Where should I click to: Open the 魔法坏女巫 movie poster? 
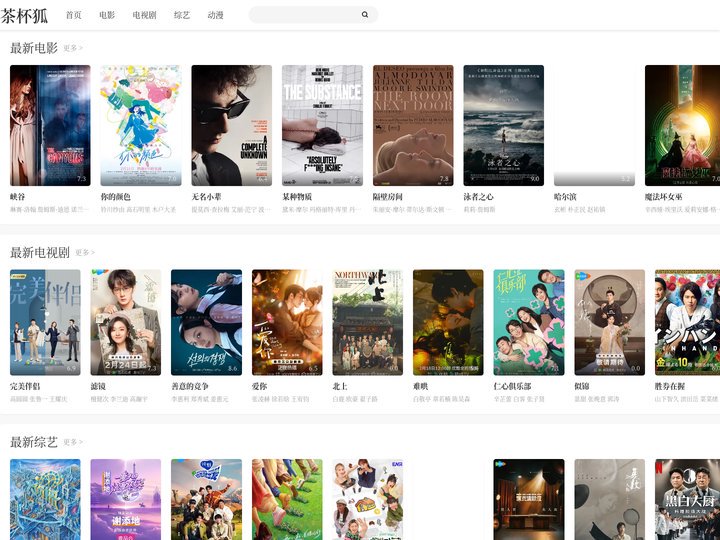click(682, 125)
